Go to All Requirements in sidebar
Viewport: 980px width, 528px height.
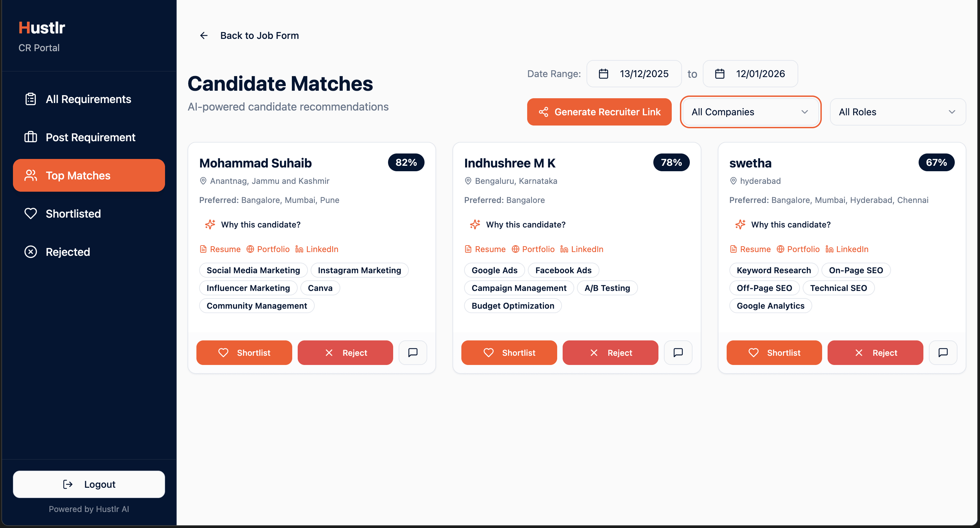(88, 99)
